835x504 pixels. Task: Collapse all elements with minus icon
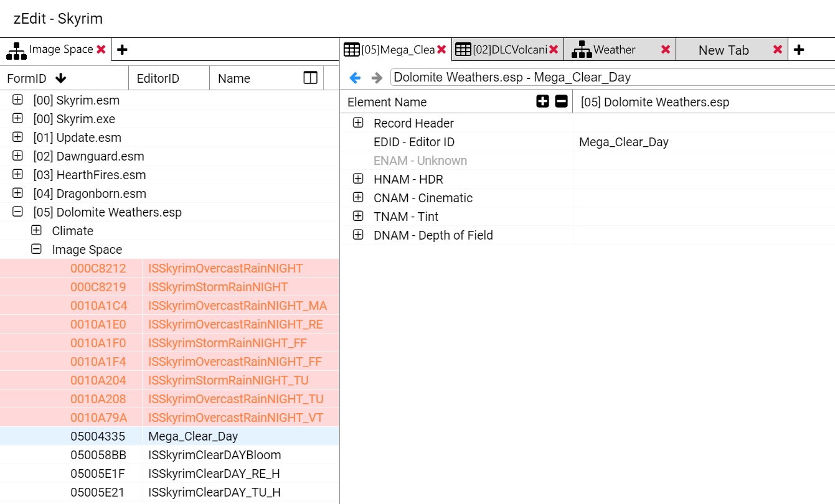pos(562,101)
